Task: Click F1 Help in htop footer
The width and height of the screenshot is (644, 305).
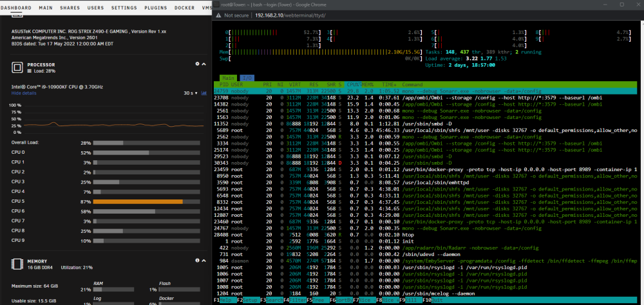Action: (225, 300)
